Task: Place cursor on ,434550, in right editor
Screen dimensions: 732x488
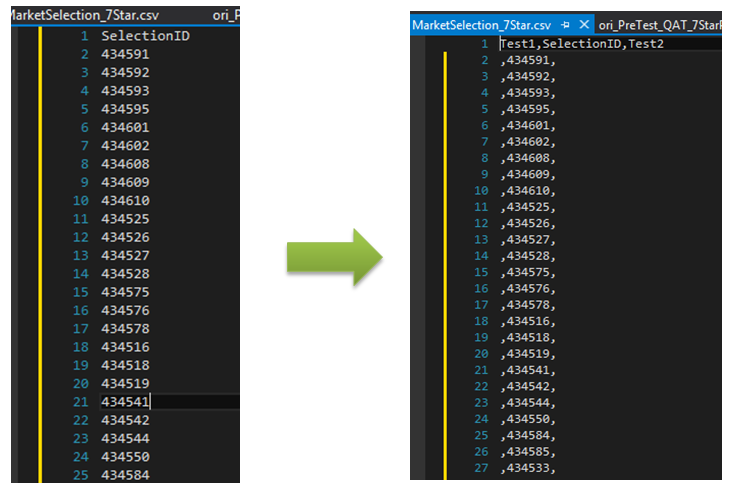Action: (x=527, y=418)
